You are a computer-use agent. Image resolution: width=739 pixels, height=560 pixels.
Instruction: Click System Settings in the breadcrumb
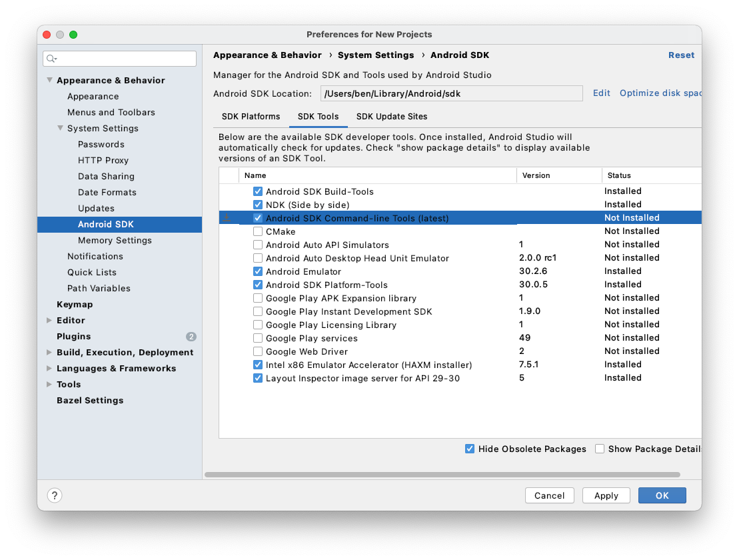376,55
